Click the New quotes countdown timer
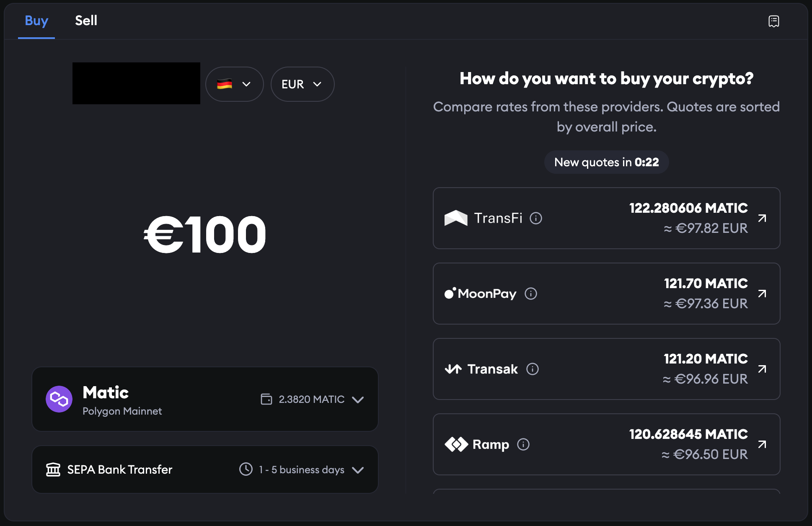 pyautogui.click(x=606, y=162)
